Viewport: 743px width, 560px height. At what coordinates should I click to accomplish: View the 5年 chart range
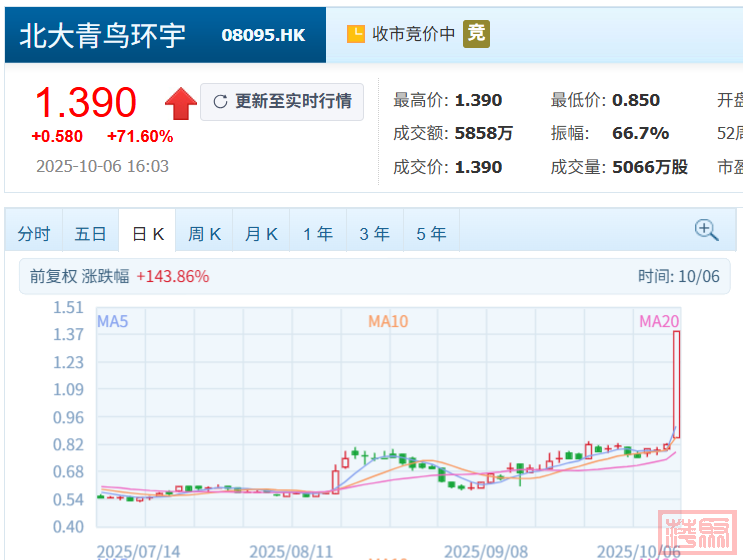coord(431,234)
